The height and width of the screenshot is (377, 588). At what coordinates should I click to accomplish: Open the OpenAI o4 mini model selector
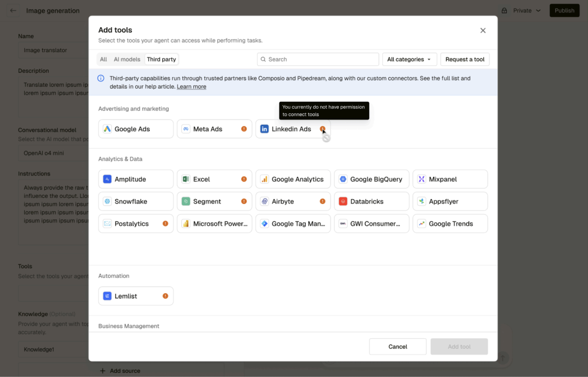tap(53, 153)
